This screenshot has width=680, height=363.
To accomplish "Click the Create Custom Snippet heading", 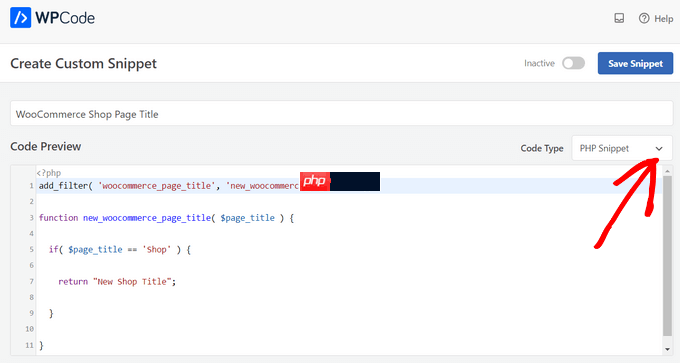I will tap(83, 63).
